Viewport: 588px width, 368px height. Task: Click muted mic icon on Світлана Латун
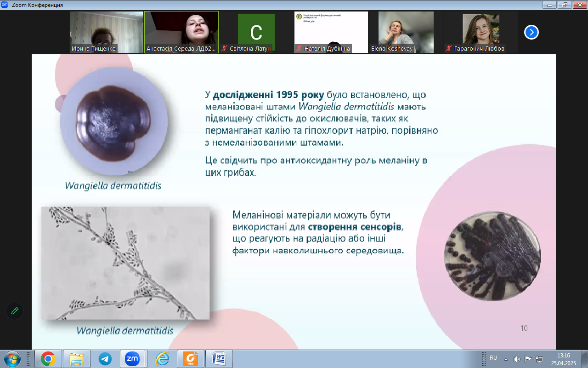point(224,48)
